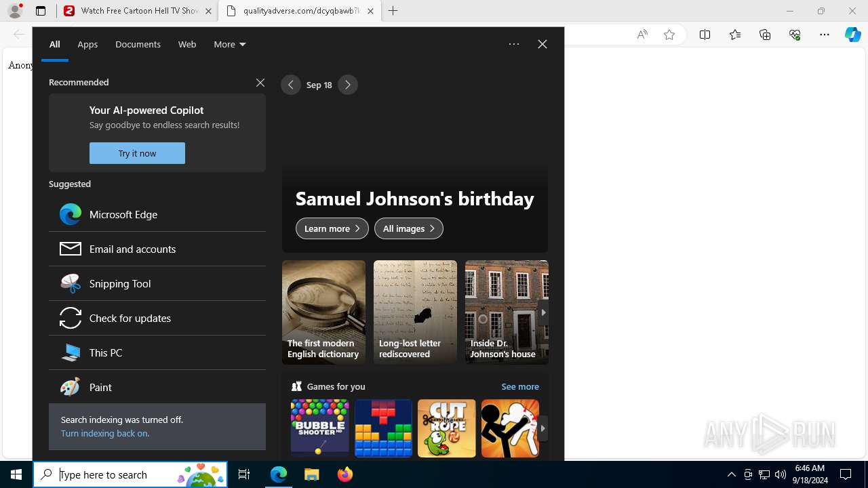Go to next day's highlight
This screenshot has height=488, width=868.
pyautogui.click(x=348, y=85)
